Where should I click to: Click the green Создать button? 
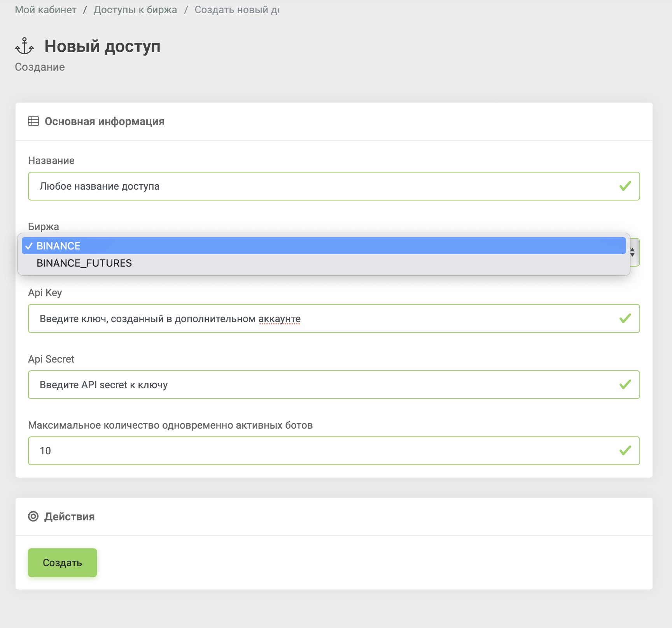pos(62,563)
